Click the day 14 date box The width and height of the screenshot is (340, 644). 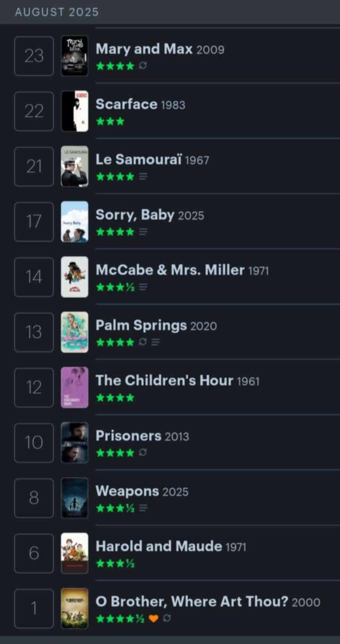(34, 277)
